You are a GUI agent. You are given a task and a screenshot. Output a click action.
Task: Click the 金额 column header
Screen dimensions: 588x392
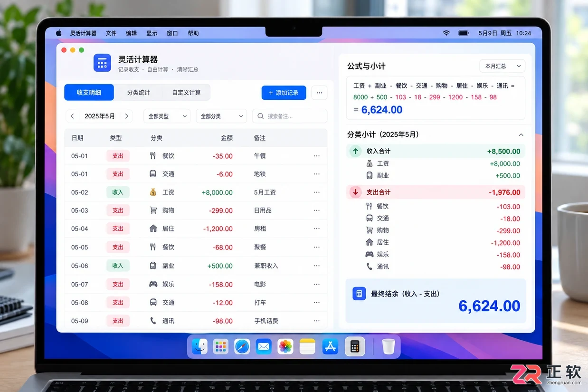227,138
